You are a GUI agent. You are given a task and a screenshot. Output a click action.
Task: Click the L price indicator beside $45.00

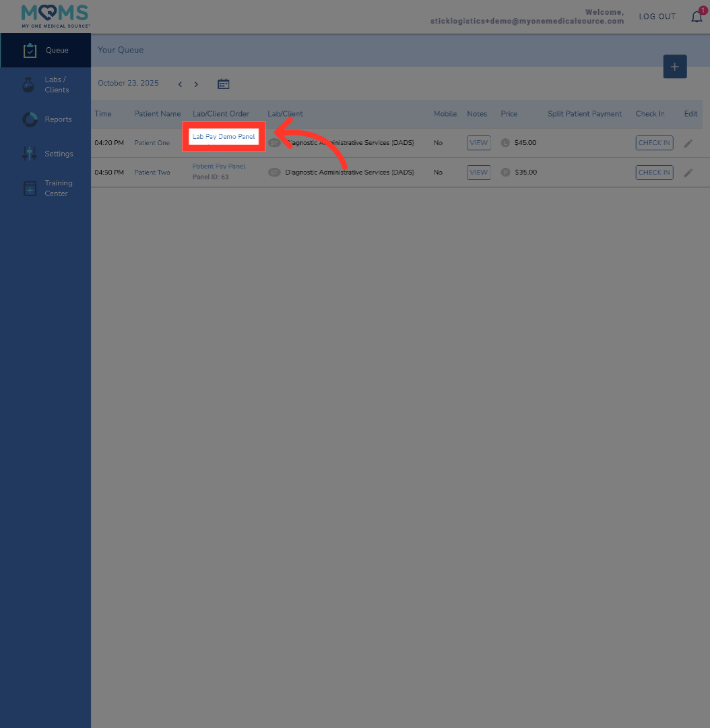click(505, 142)
